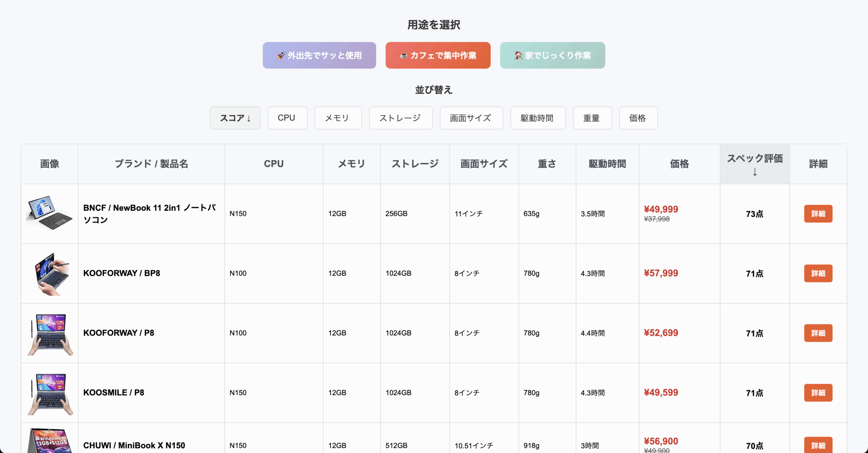
Task: Sort by メモリ button
Action: pos(338,118)
